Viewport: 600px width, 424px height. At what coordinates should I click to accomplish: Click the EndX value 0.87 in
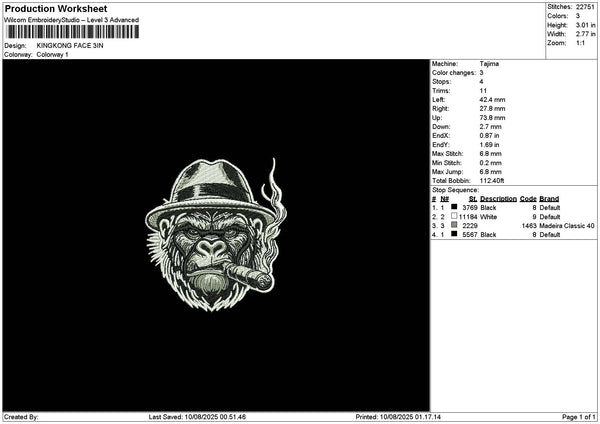tap(489, 135)
